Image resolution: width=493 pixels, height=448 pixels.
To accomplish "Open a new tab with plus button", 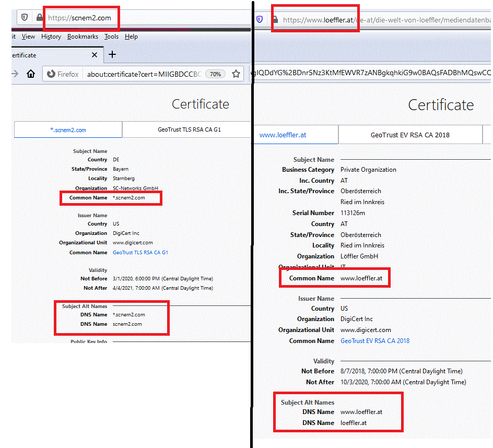I will tap(112, 54).
